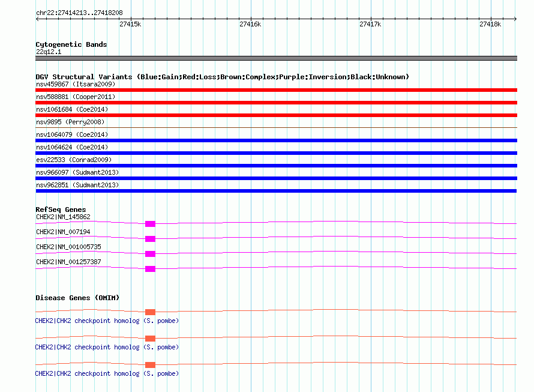This screenshot has width=534, height=392.
Task: Click the esv22533 (Conrad2009) label
Action: coord(74,160)
